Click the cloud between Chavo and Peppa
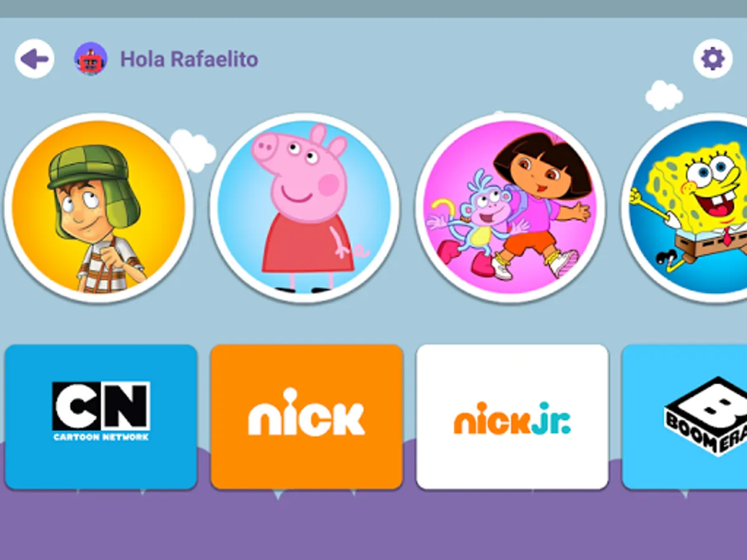 click(x=192, y=151)
